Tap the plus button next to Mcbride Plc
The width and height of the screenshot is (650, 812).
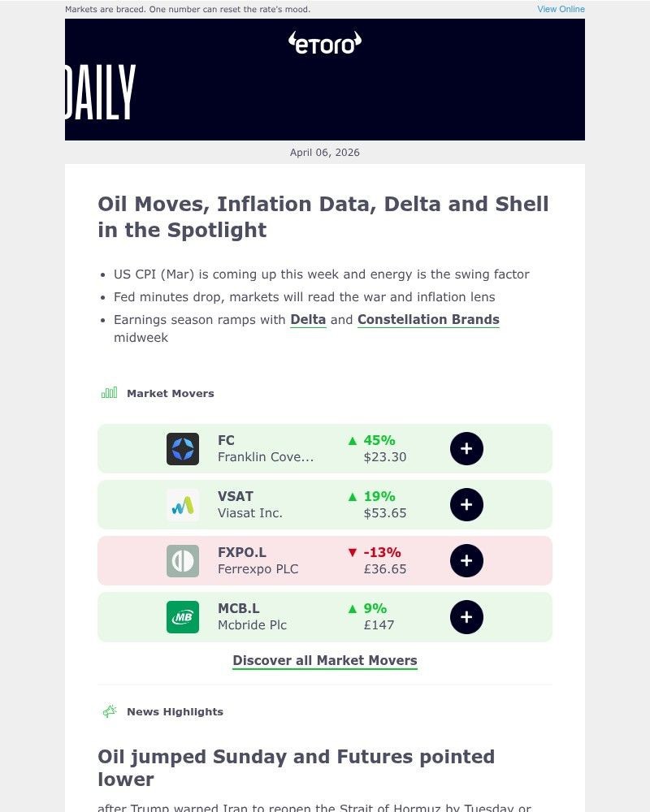[x=466, y=616]
